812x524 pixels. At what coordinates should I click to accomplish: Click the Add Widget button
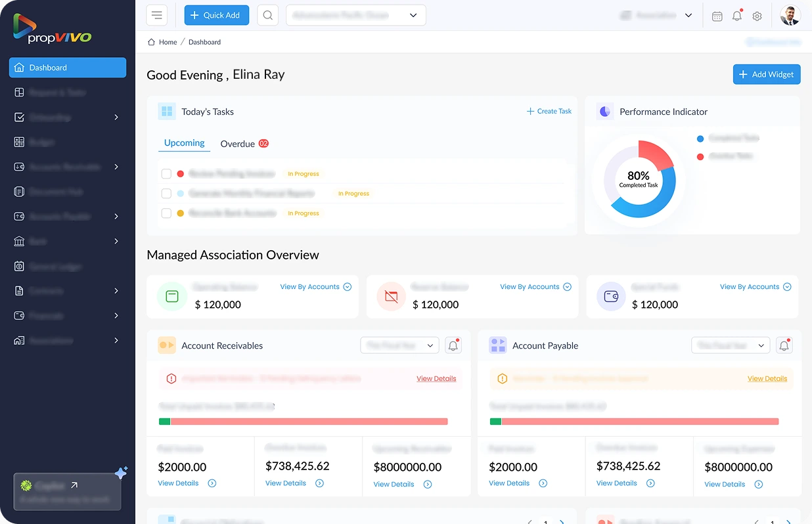point(766,74)
